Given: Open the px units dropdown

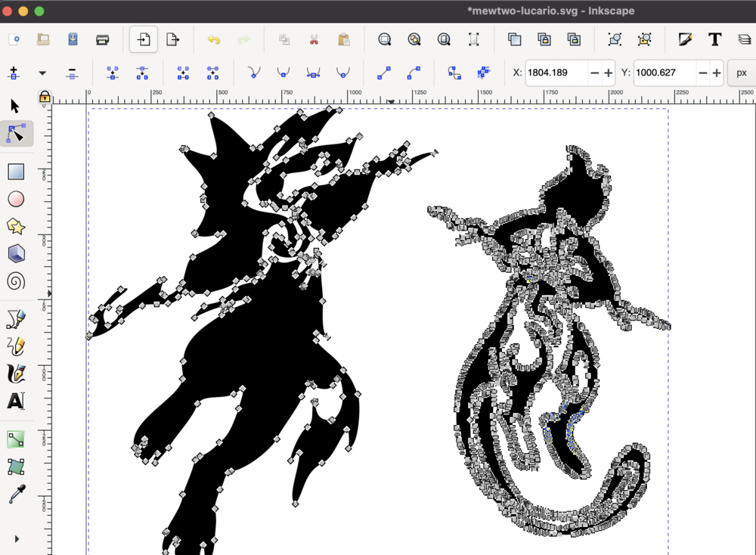Looking at the screenshot, I should pos(742,73).
